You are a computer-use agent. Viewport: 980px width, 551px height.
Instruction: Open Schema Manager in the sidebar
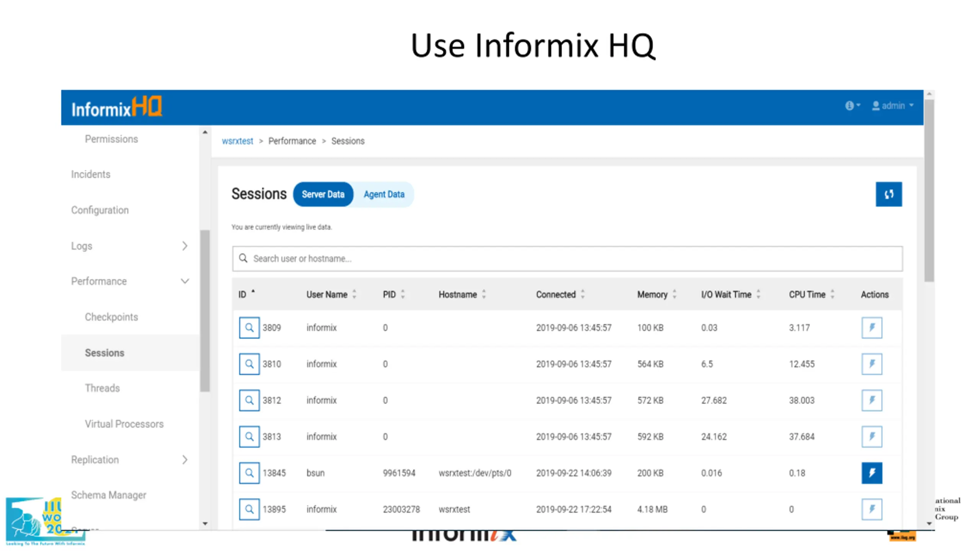[109, 495]
